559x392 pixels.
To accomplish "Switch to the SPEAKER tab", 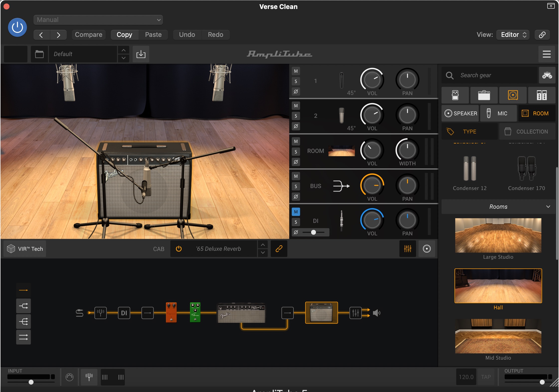I will click(460, 113).
